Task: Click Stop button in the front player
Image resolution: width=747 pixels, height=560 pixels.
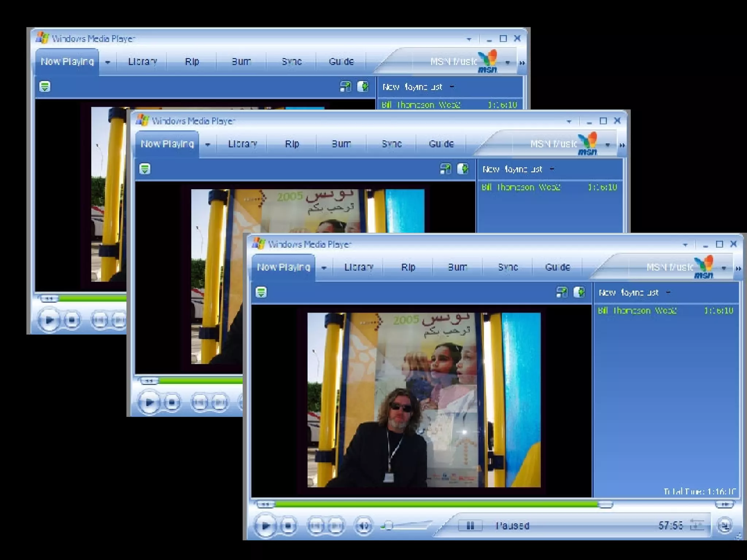Action: point(288,525)
